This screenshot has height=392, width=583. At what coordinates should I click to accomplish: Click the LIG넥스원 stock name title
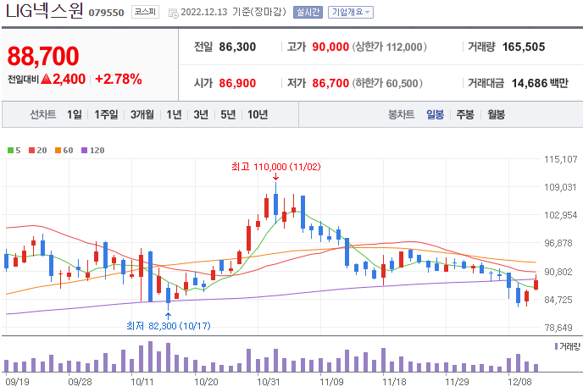pos(44,11)
